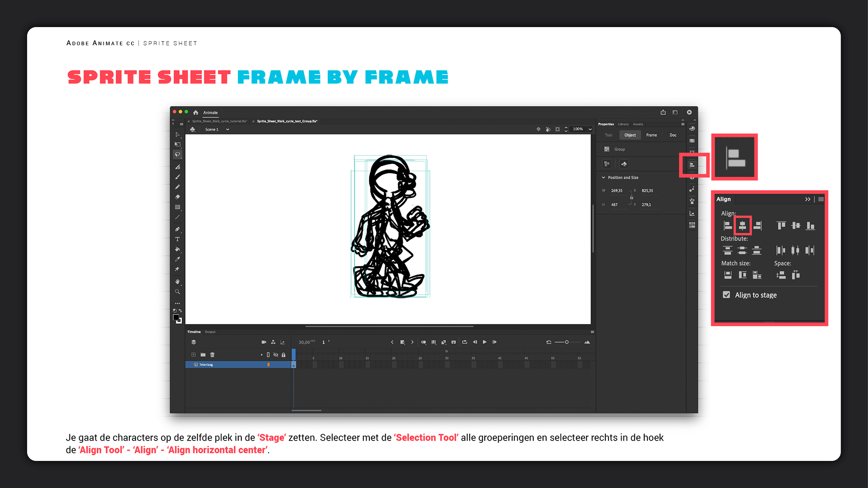Toggle lock all layers icon
Viewport: 868px width, 488px height.
point(283,355)
